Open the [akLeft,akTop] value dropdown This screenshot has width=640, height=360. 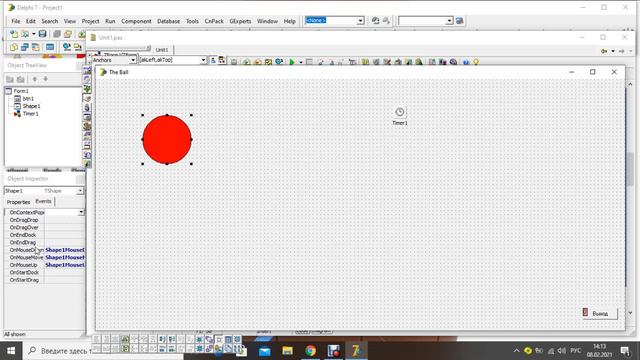tap(203, 60)
